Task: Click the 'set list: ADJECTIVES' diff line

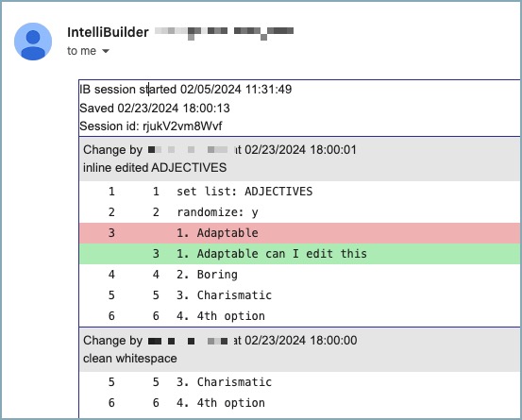Action: 299,192
